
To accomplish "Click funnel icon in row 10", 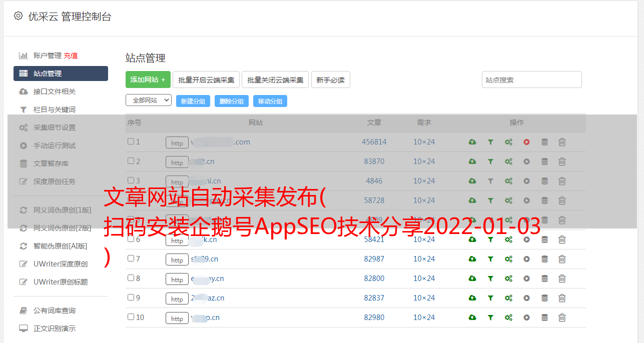I will 490,317.
